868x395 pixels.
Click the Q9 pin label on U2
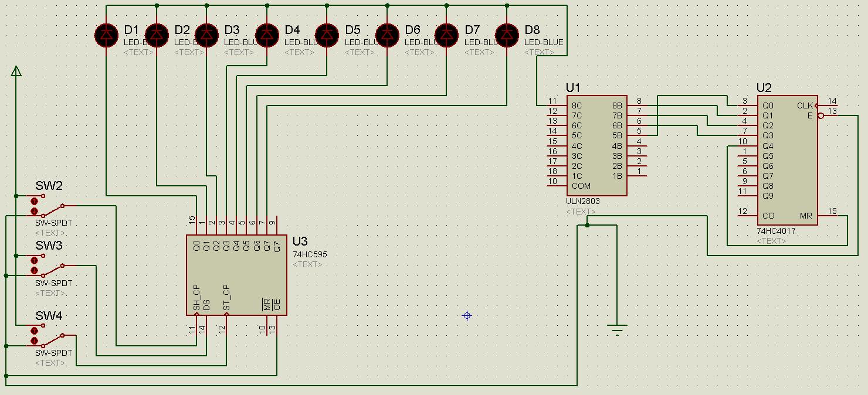click(768, 196)
